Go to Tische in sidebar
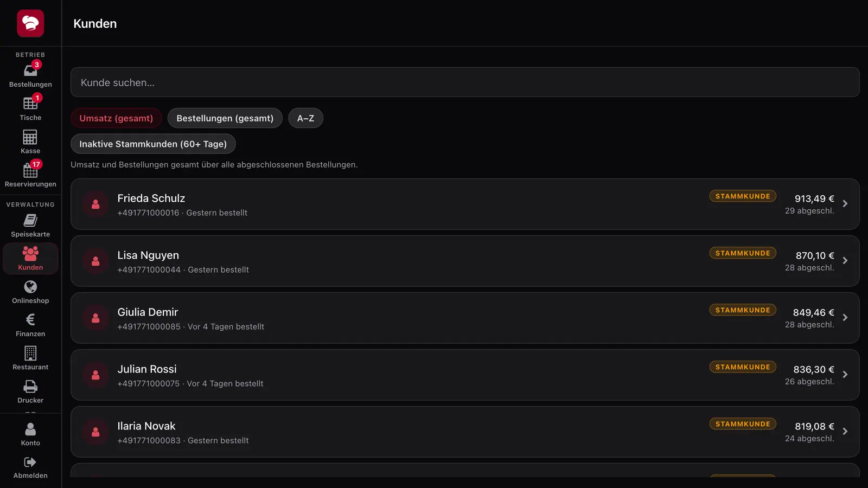 pyautogui.click(x=30, y=108)
